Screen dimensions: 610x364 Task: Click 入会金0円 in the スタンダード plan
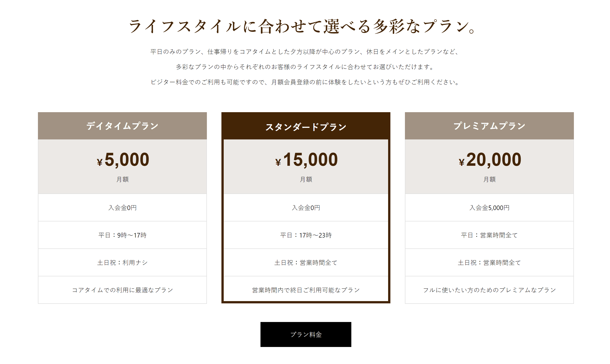coord(306,208)
